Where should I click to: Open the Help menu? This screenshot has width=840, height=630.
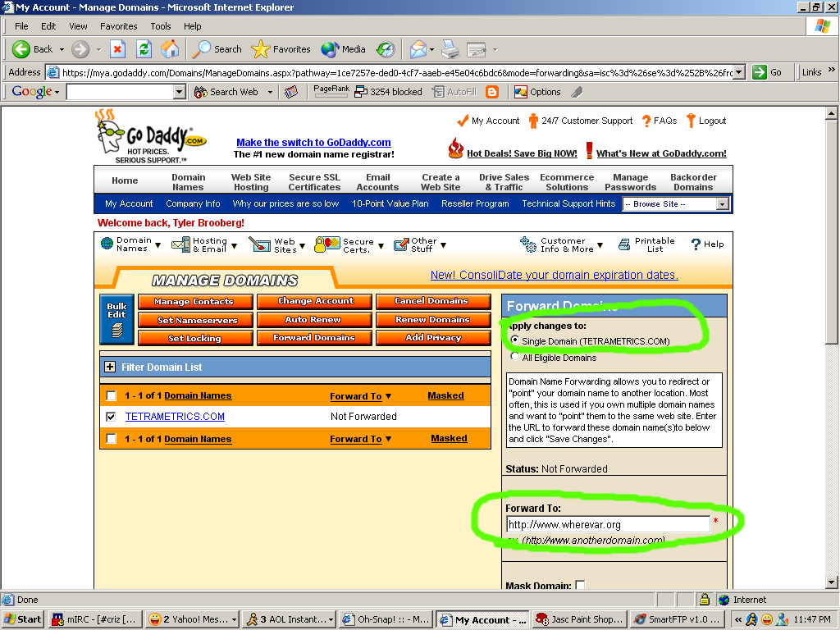(x=192, y=26)
